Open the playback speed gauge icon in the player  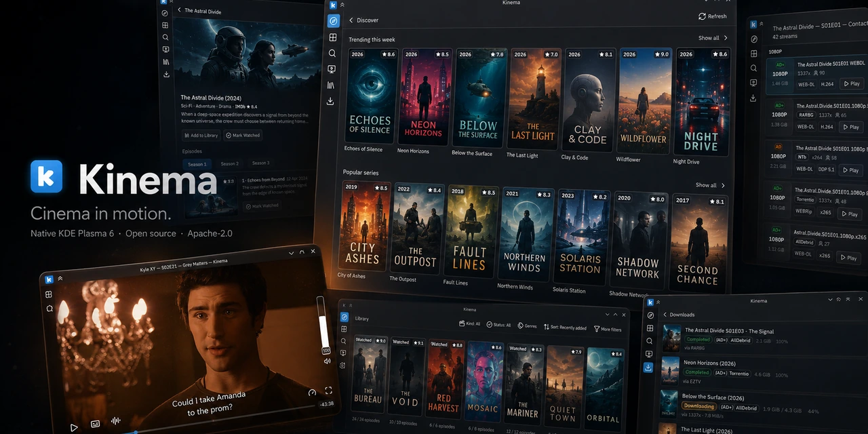(312, 393)
